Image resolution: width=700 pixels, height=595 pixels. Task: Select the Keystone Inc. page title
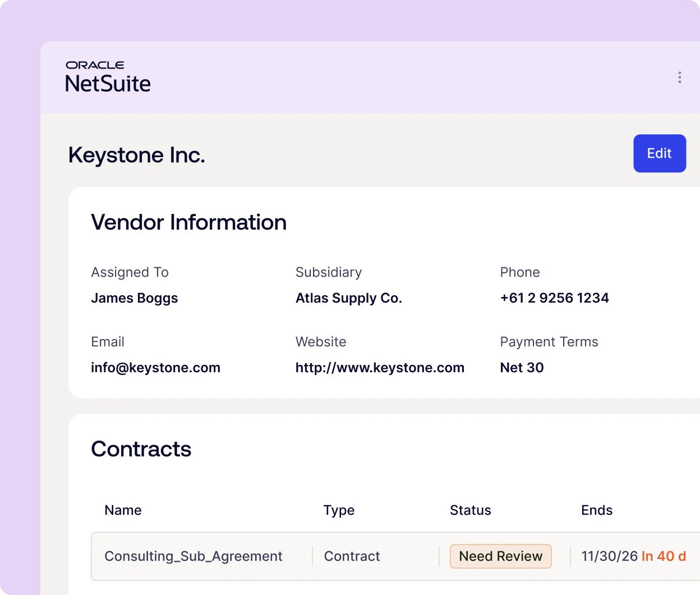(137, 155)
